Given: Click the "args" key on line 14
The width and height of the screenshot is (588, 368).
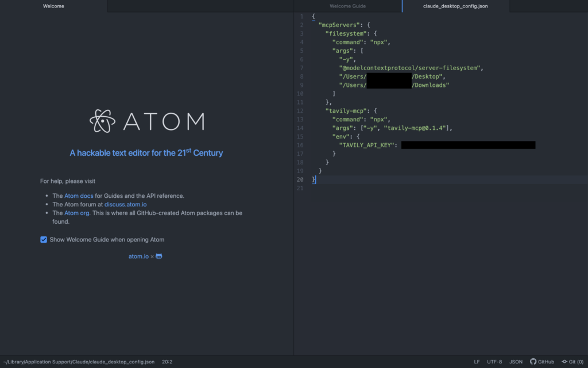Looking at the screenshot, I should (x=342, y=128).
